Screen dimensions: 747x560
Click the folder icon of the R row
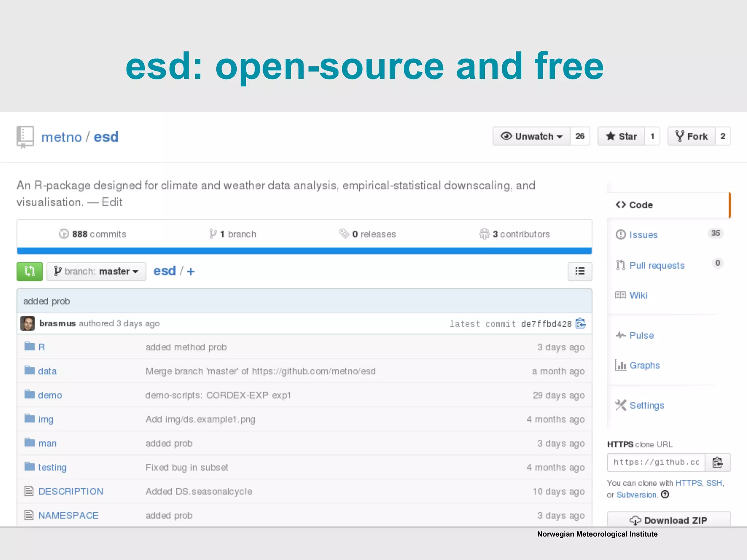(30, 346)
